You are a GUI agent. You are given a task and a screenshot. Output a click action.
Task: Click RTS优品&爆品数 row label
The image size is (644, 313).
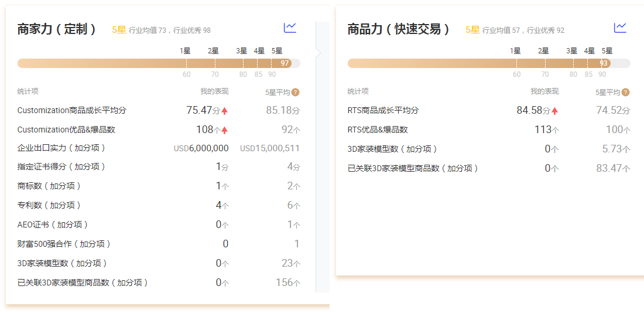coord(378,130)
